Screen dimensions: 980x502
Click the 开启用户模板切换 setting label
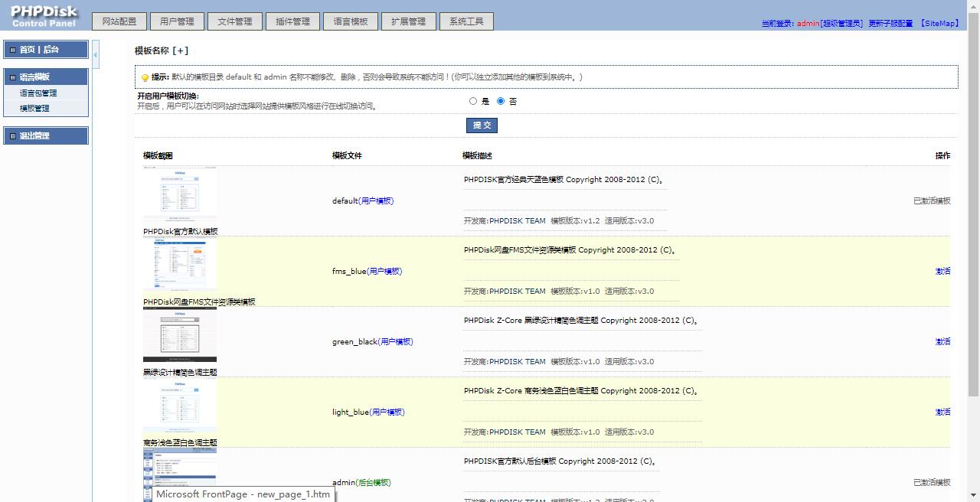168,96
